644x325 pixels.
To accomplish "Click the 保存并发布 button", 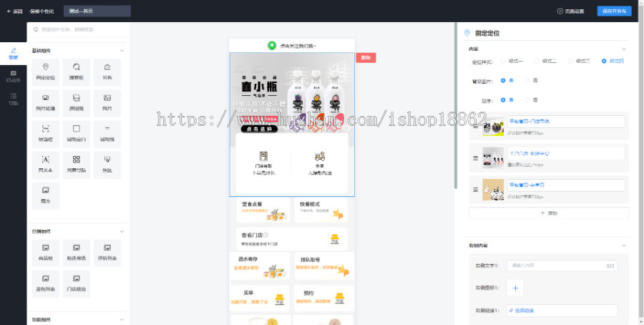I will point(614,11).
